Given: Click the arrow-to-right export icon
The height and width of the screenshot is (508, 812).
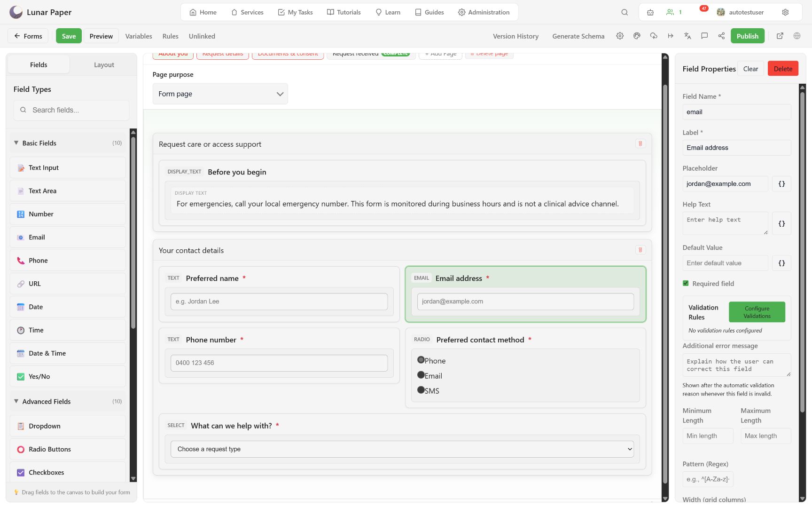Looking at the screenshot, I should coord(671,36).
